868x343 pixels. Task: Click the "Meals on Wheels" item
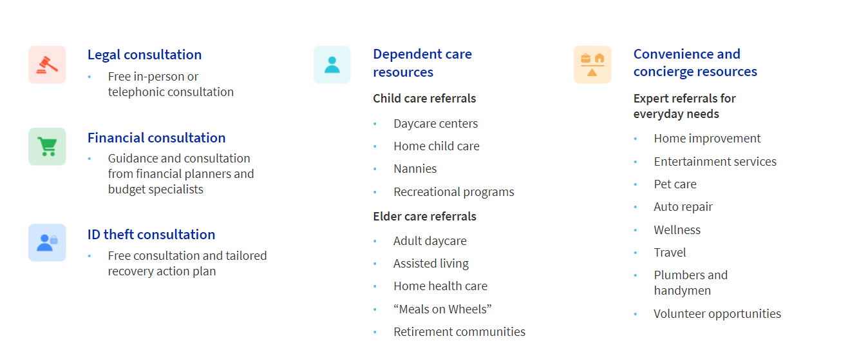point(442,309)
